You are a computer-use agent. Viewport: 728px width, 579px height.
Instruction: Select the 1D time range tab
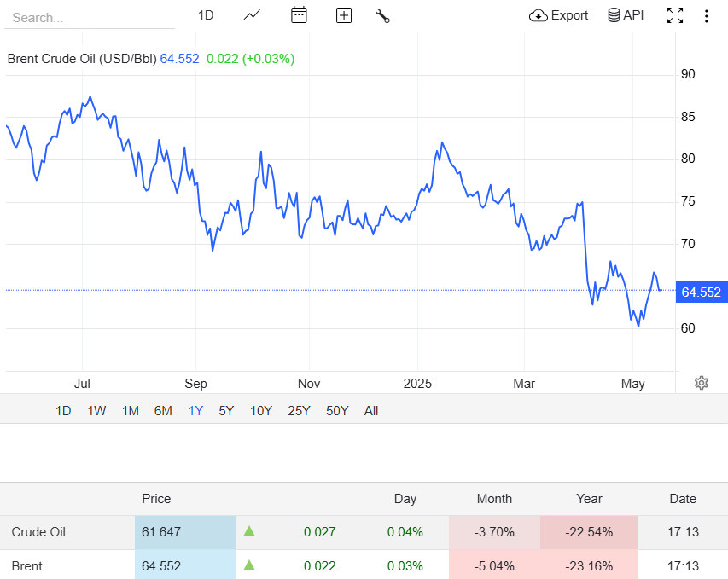click(x=63, y=411)
